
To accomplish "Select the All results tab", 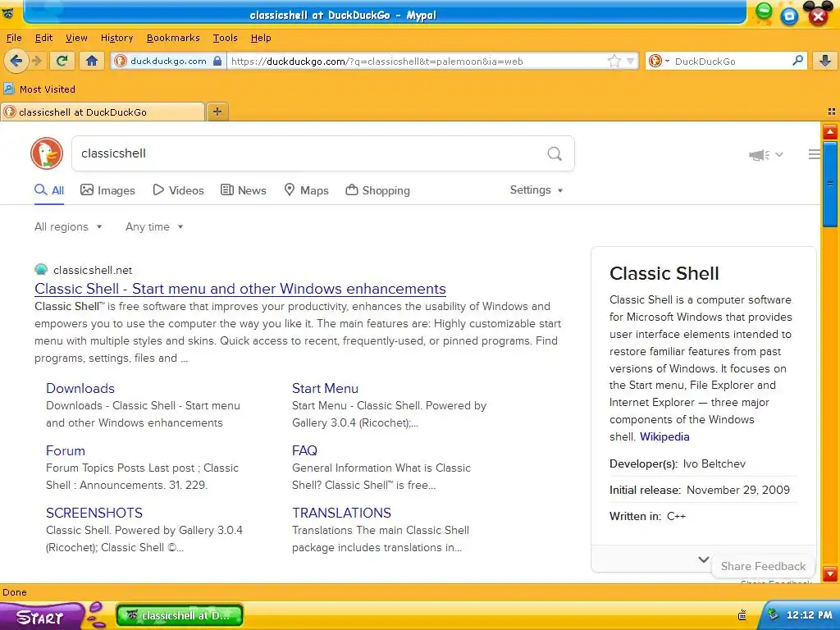I will click(x=49, y=190).
